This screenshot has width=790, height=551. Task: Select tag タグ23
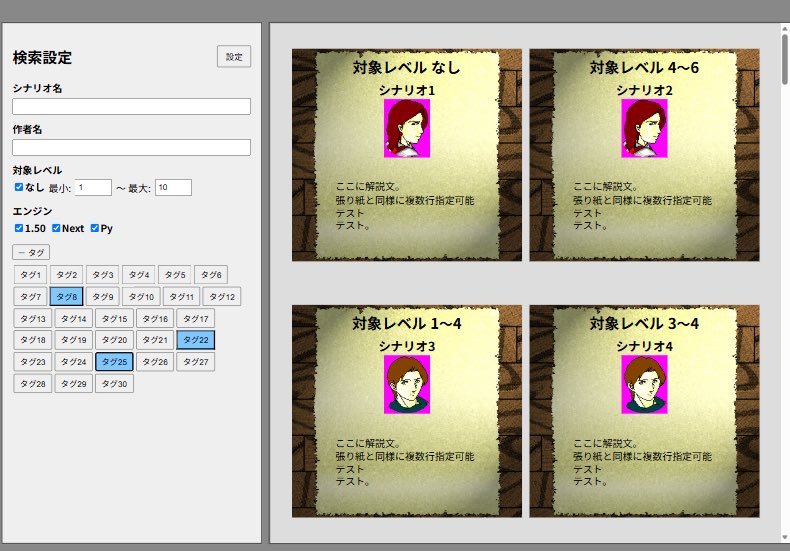33,362
